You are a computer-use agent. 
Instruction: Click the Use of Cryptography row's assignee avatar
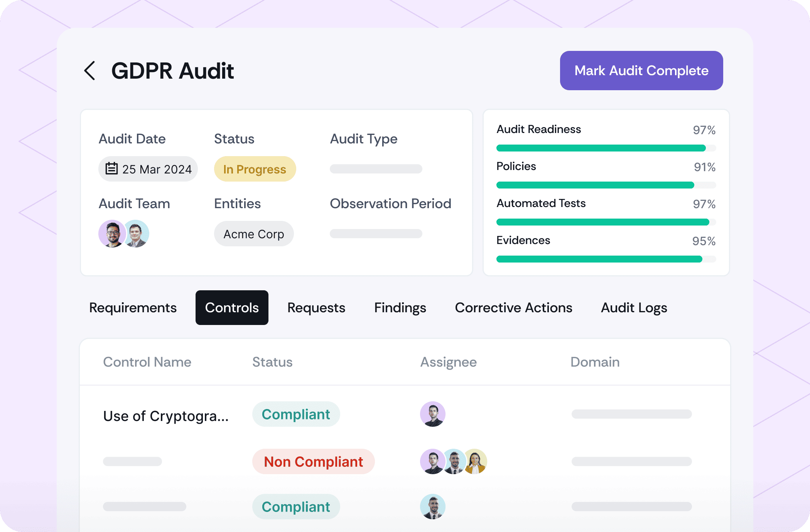[432, 414]
